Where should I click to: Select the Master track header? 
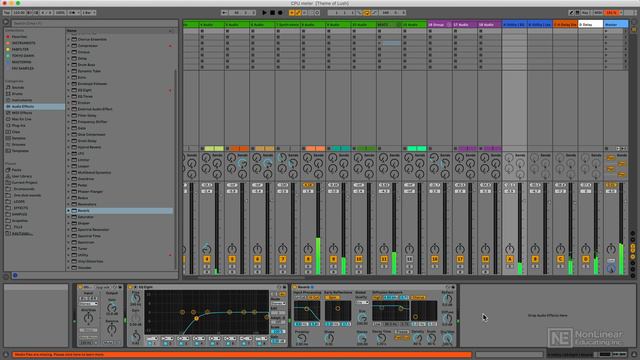coord(616,24)
